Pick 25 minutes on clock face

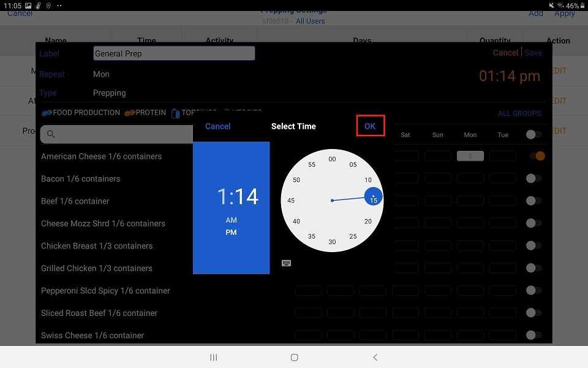(x=353, y=236)
